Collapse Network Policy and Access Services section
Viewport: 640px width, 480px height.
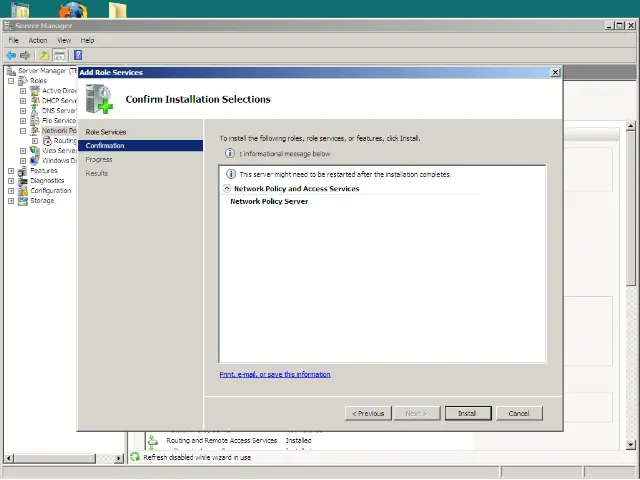pos(227,189)
